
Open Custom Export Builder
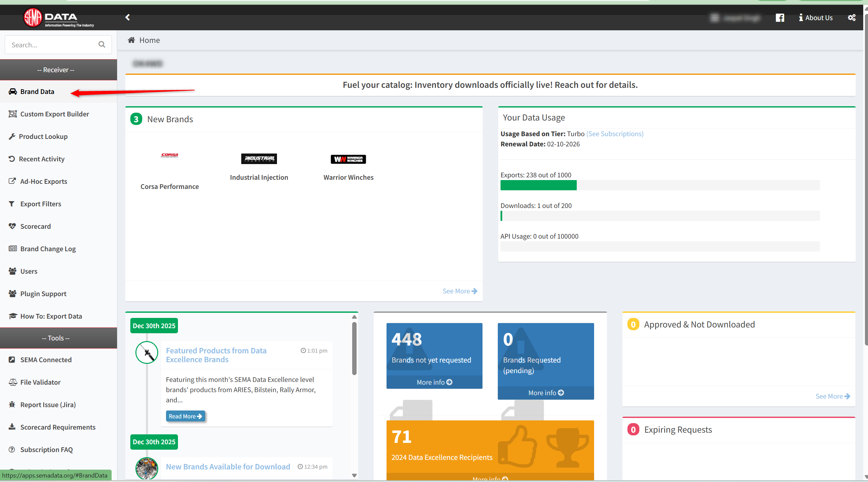54,114
